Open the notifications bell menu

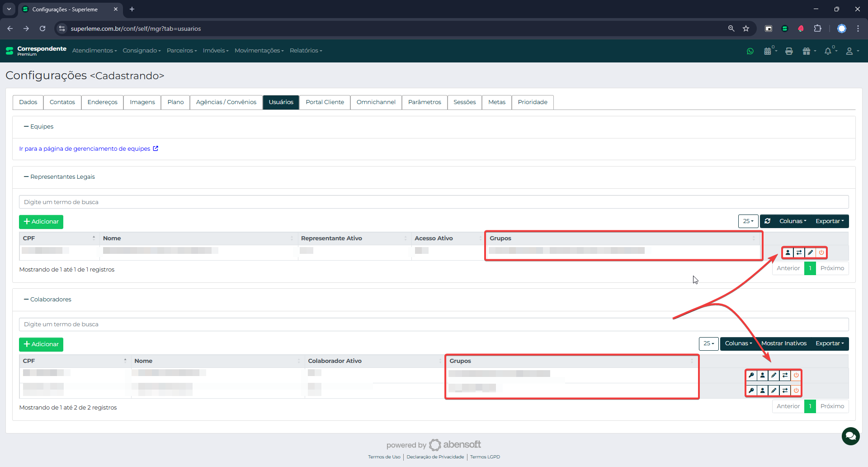pos(828,51)
